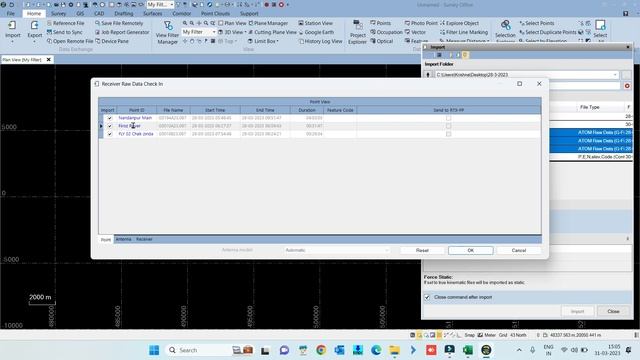640x360 pixels.
Task: Click Cancel in Receiver Raw Data dialog
Action: (x=519, y=250)
